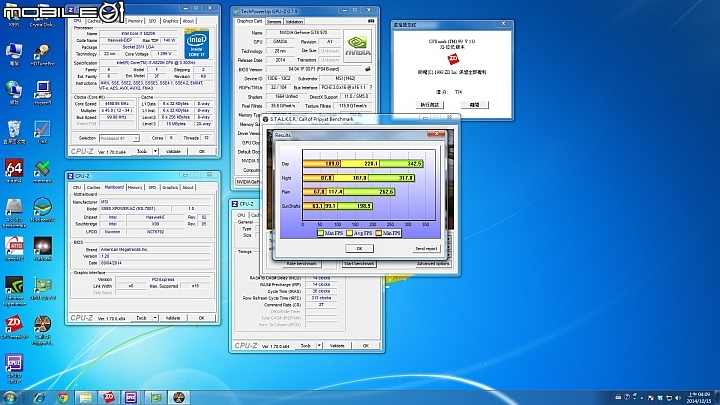
Task: Click Send report in the Results dialog
Action: (426, 248)
